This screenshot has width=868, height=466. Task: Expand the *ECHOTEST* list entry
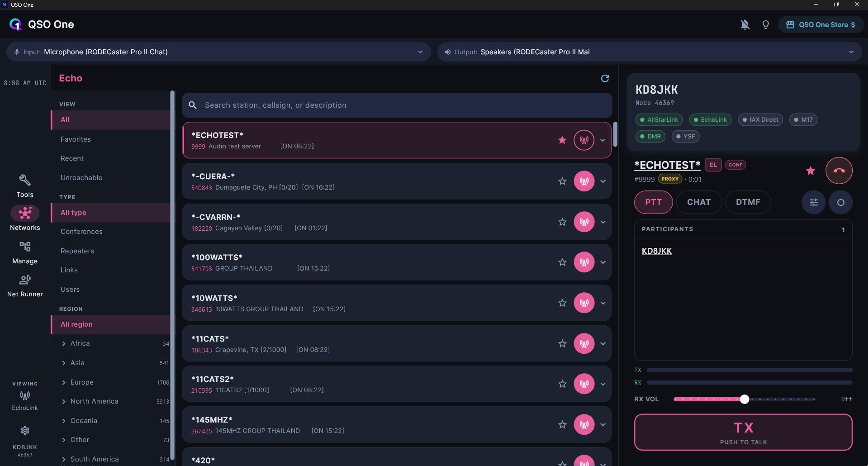(x=603, y=140)
